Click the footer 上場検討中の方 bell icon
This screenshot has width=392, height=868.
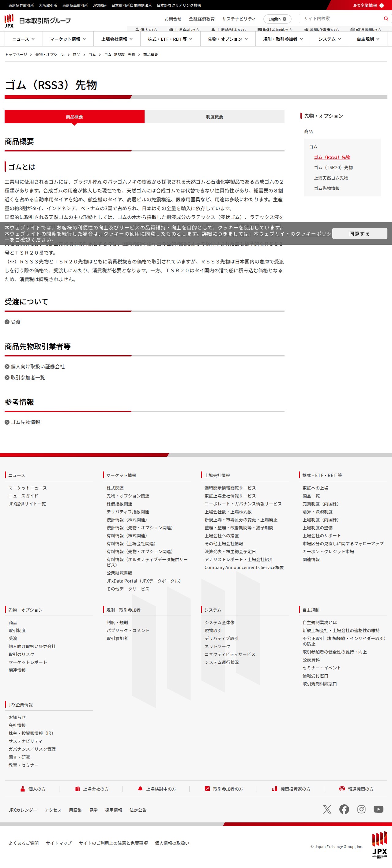coord(140,789)
